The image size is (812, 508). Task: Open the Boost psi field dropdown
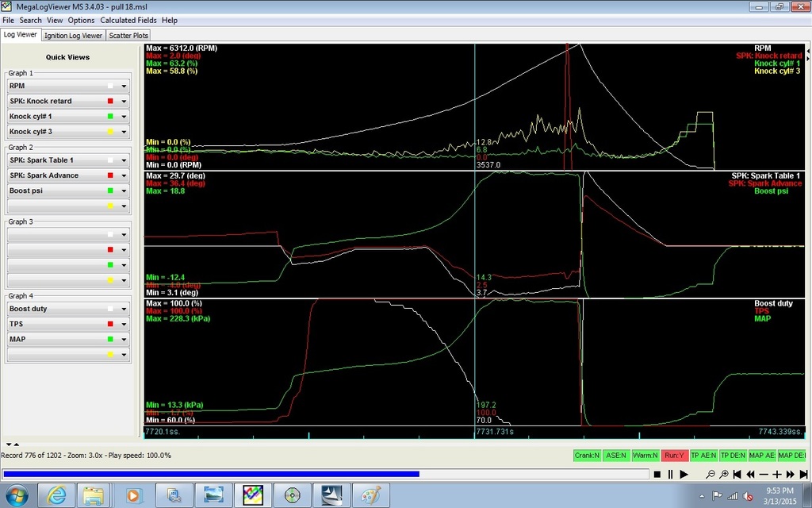124,190
